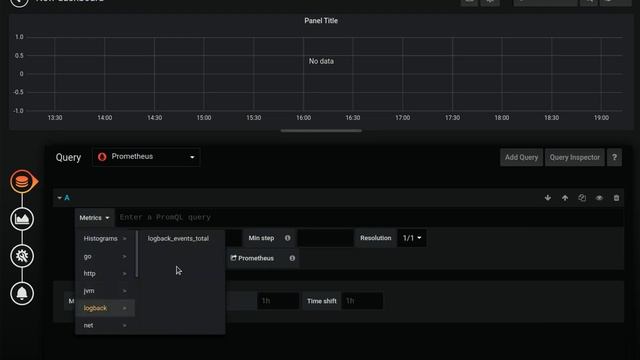The image size is (640, 360).
Task: Click the Time shift label
Action: click(322, 301)
